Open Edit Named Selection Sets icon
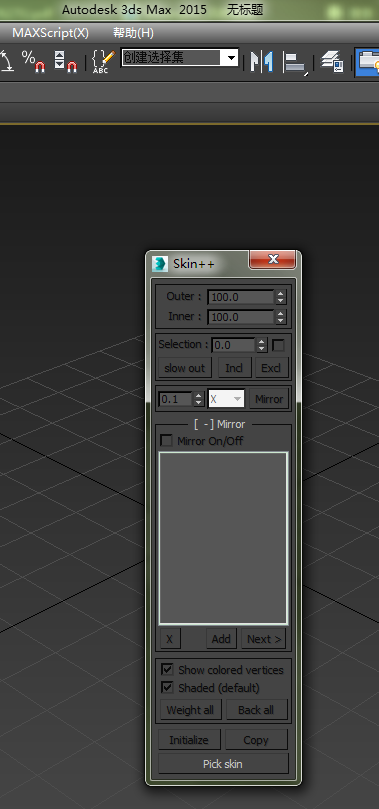This screenshot has height=809, width=379. pyautogui.click(x=103, y=61)
